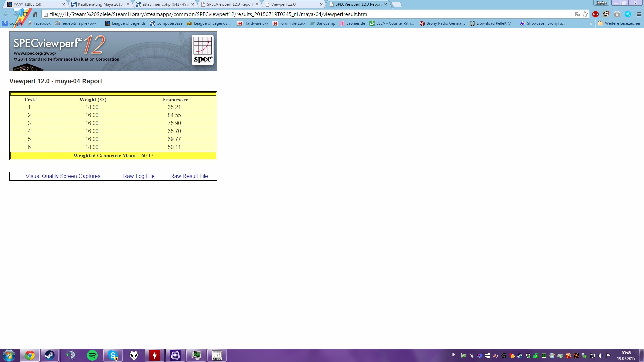This screenshot has height=362, width=644.
Task: Open the Hardwareluxx bookmark
Action: coord(253,23)
